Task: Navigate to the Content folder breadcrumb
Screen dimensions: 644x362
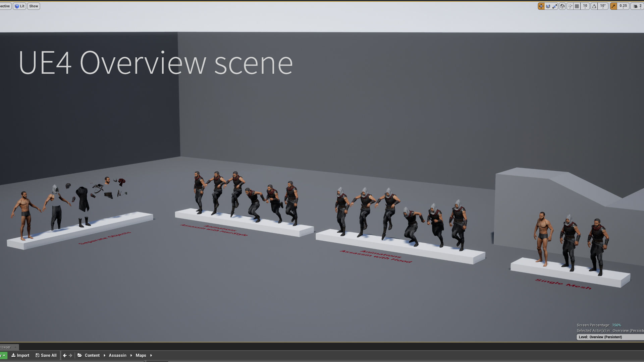Action: tap(92, 355)
